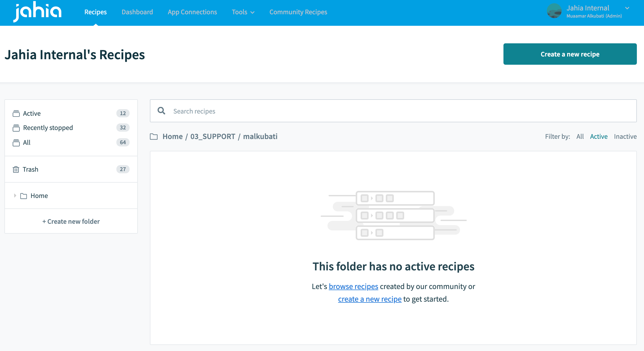The width and height of the screenshot is (644, 351).
Task: Click the Trash bin icon
Action: pos(16,169)
